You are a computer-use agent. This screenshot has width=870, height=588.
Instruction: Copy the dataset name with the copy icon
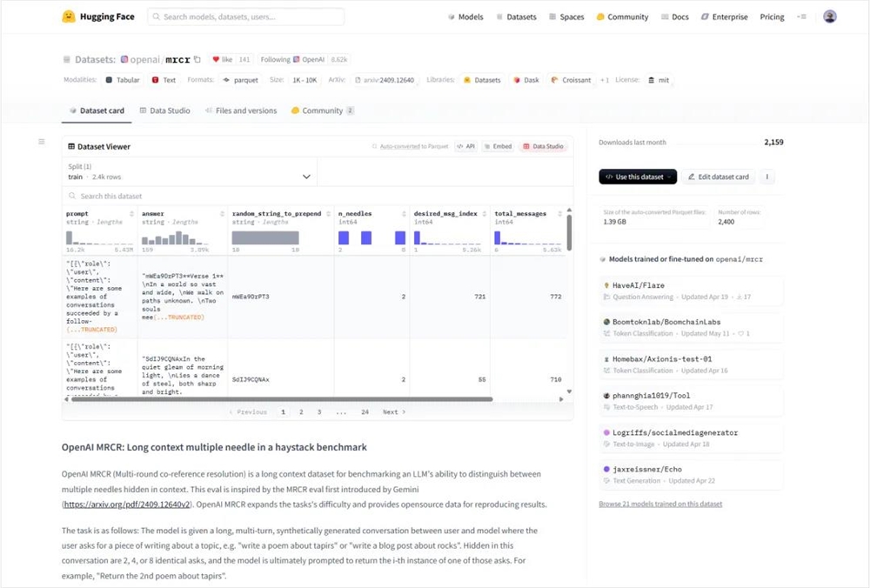197,59
